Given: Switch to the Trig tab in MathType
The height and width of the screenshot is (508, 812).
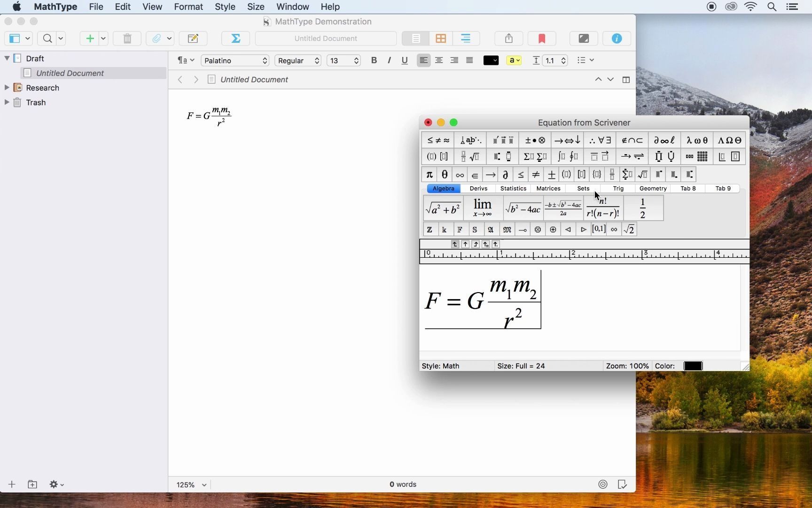Looking at the screenshot, I should [618, 189].
